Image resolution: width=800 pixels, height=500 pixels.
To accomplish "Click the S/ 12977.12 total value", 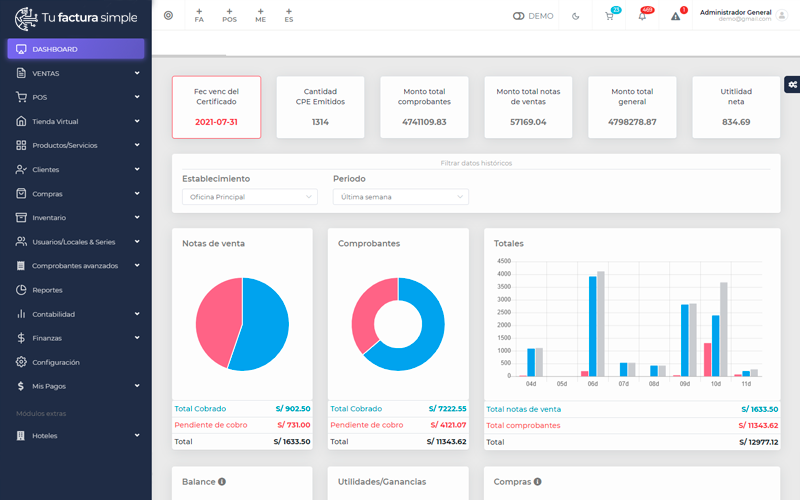I will click(x=759, y=442).
